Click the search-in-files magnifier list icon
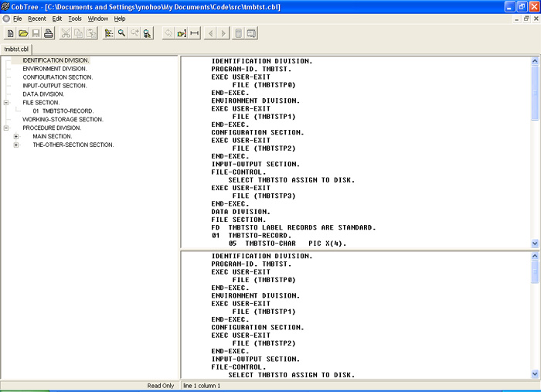Viewport: 541px width, 392px height. coord(147,33)
